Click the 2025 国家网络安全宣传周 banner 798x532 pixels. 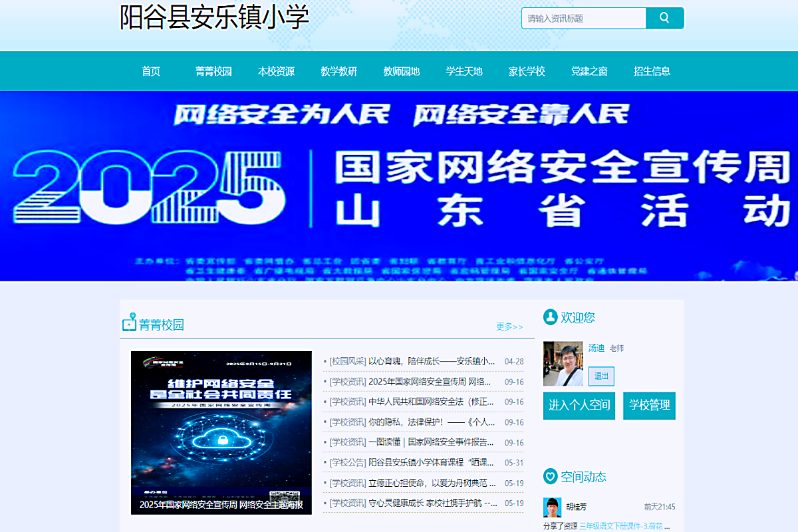coord(399,186)
